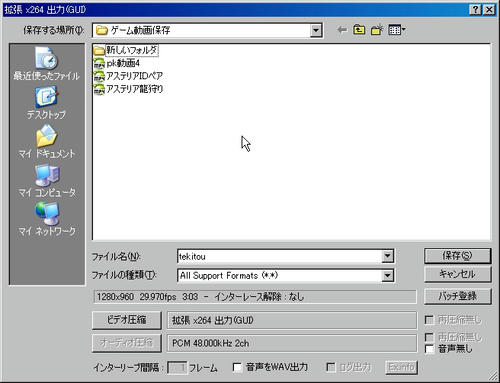Click the 1280x960 29.970fps info line
500x383 pixels.
255,297
